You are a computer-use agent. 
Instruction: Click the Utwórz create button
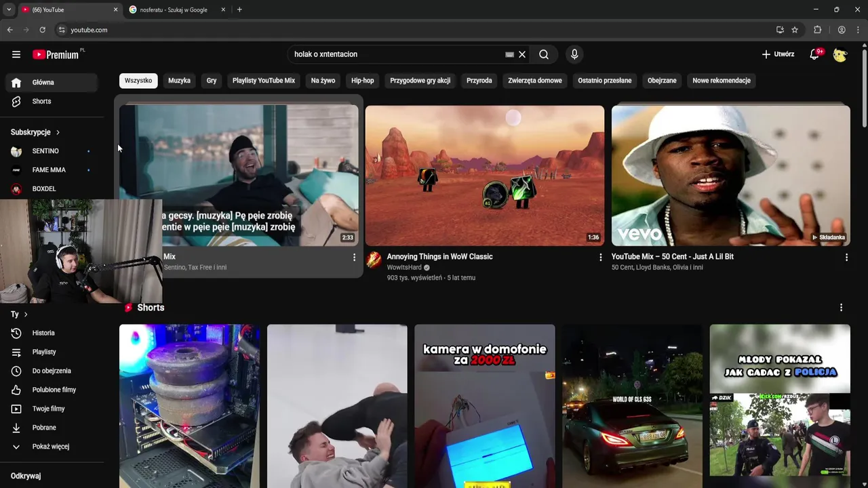point(778,54)
